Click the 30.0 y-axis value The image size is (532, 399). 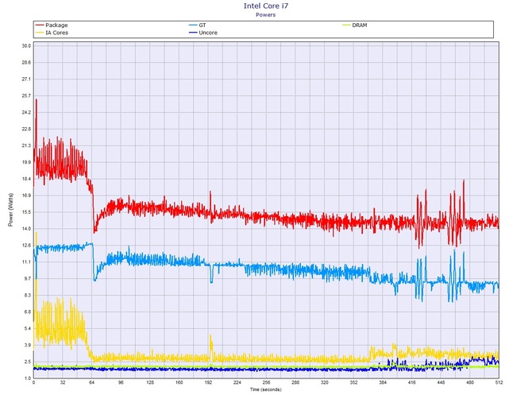26,46
